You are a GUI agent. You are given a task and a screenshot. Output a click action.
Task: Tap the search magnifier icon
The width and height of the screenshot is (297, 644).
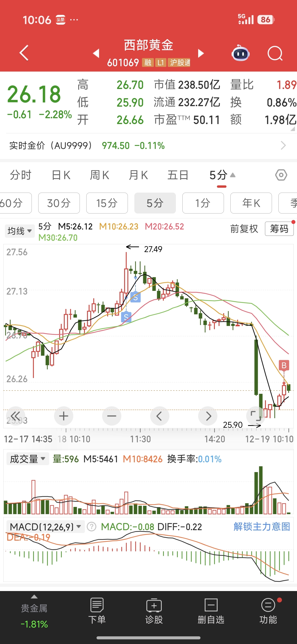tap(275, 53)
